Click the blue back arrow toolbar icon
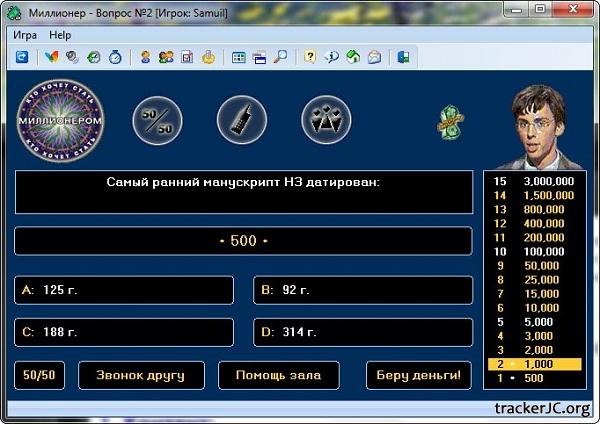This screenshot has width=600, height=424. point(21,58)
